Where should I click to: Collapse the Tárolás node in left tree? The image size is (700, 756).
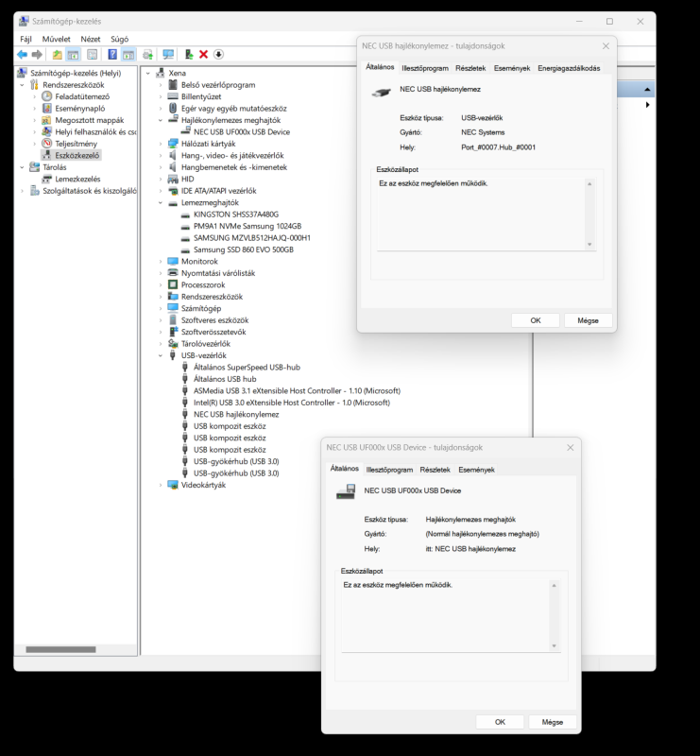click(x=22, y=167)
